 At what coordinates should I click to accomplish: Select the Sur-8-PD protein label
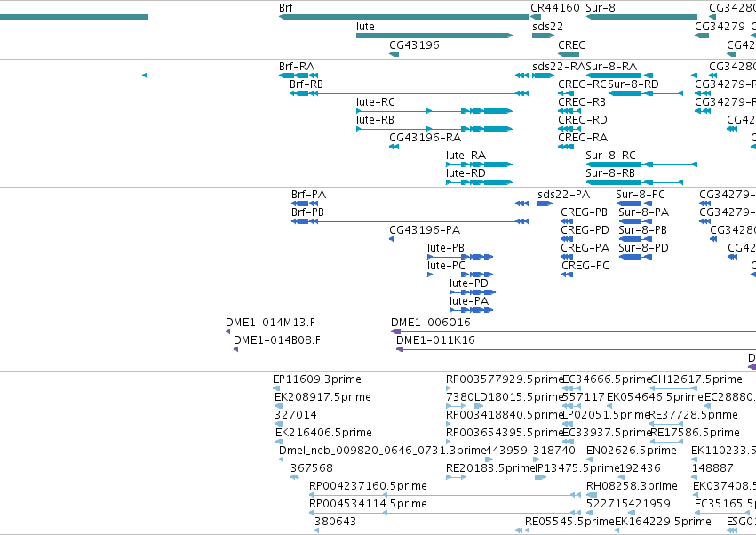point(644,248)
